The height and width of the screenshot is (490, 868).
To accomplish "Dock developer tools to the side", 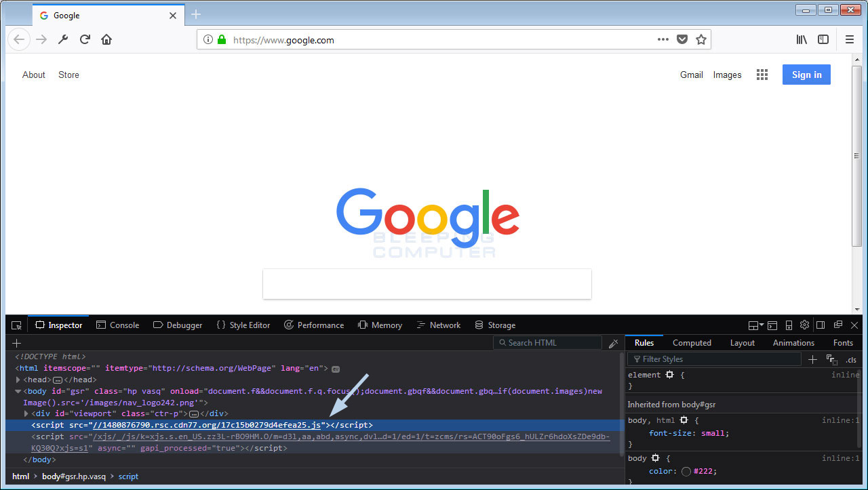I will pos(821,325).
